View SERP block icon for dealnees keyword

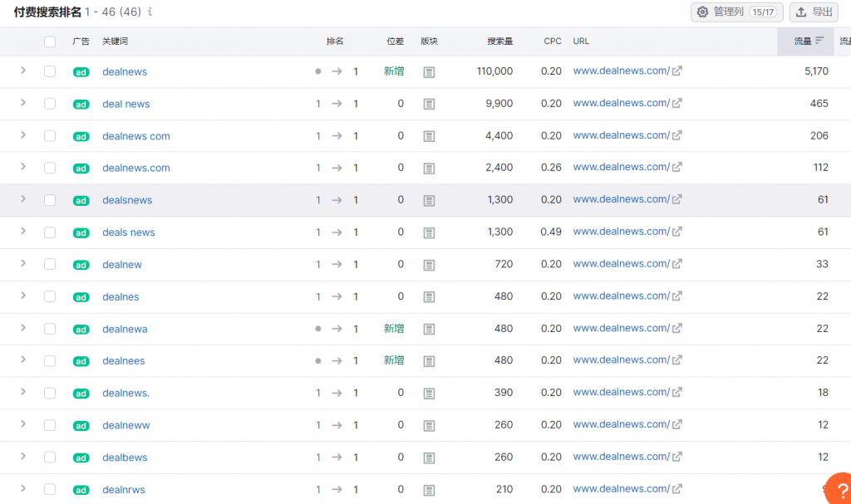pyautogui.click(x=429, y=361)
